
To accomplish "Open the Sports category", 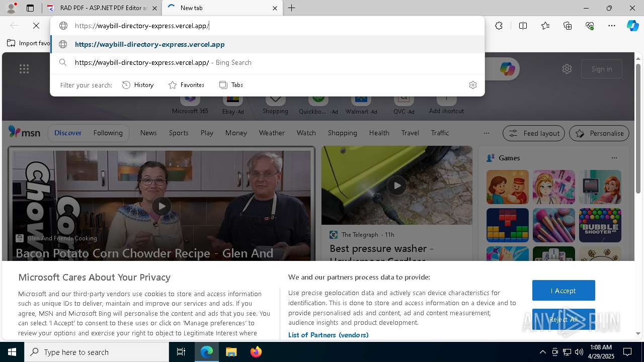I will pos(179,133).
